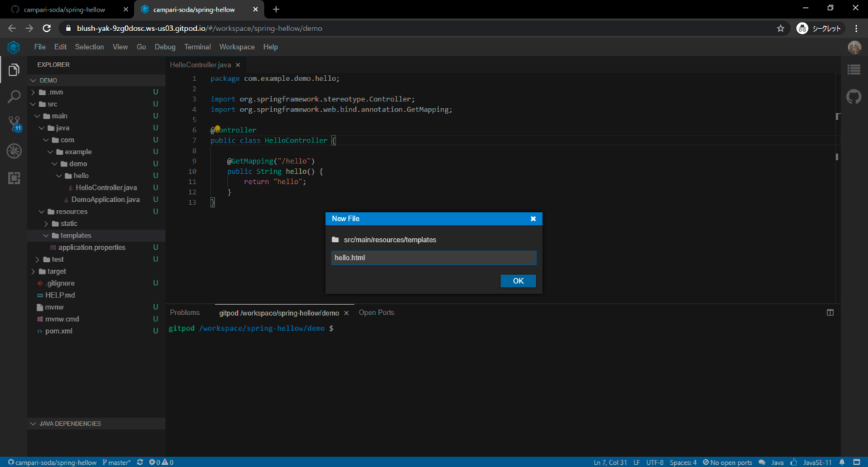868x467 pixels.
Task: Collapse the src folder
Action: tap(33, 104)
